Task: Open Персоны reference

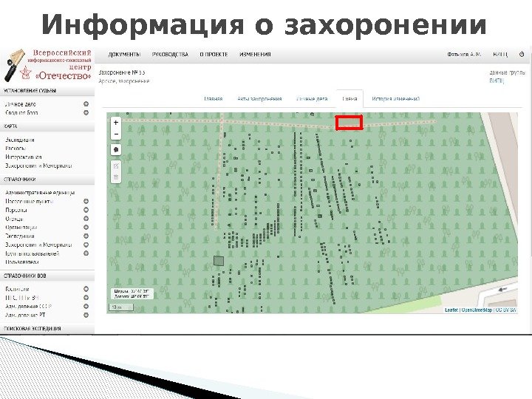Action: click(x=16, y=210)
